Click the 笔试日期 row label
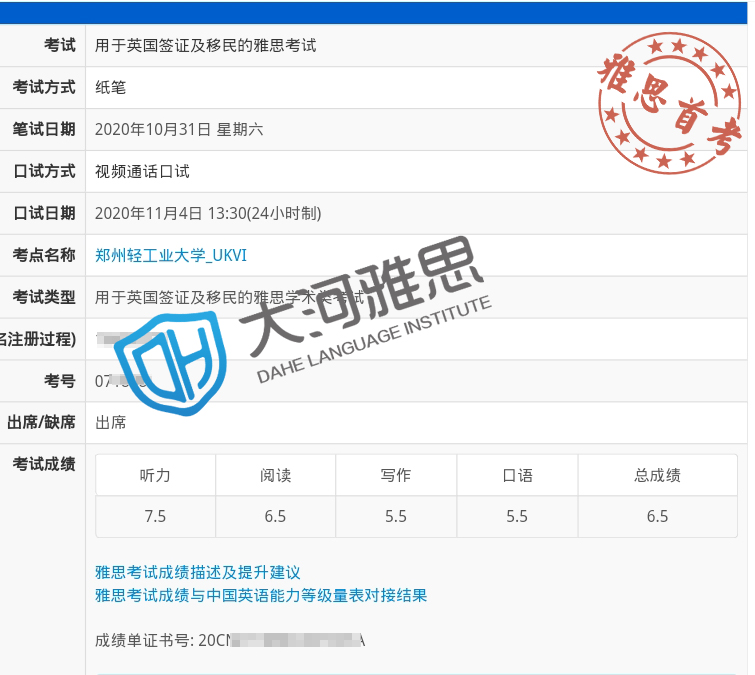The height and width of the screenshot is (675, 755). 44,130
